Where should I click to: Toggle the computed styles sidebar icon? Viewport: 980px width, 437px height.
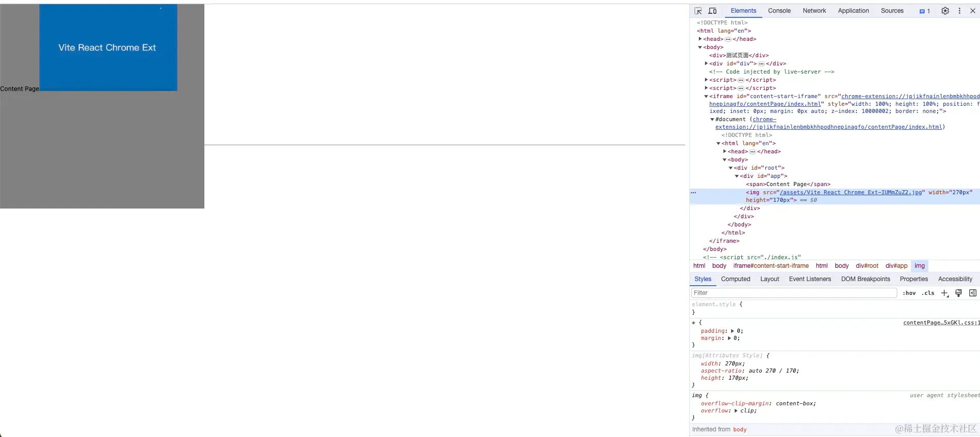click(973, 293)
